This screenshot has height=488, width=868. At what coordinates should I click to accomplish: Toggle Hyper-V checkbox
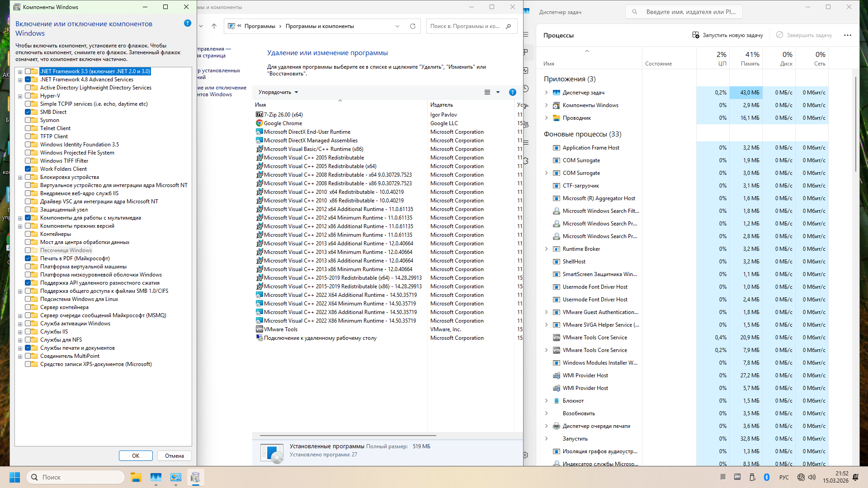pos(28,96)
